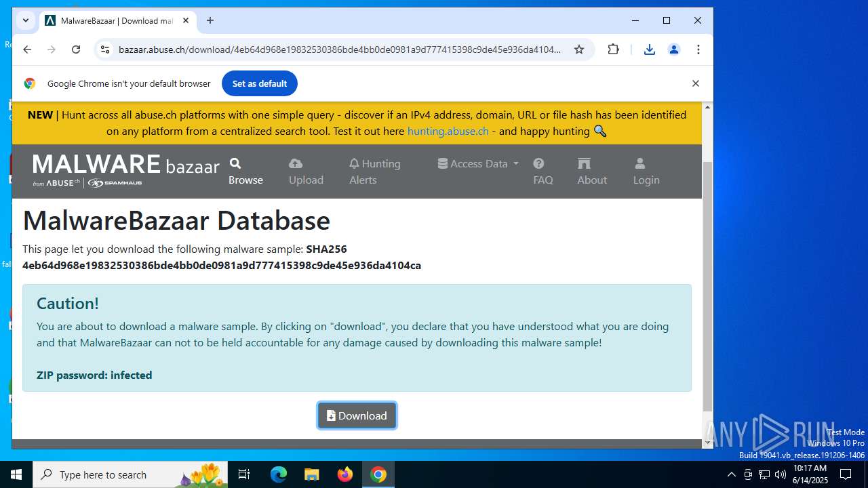Open File Explorer from taskbar

pyautogui.click(x=312, y=474)
